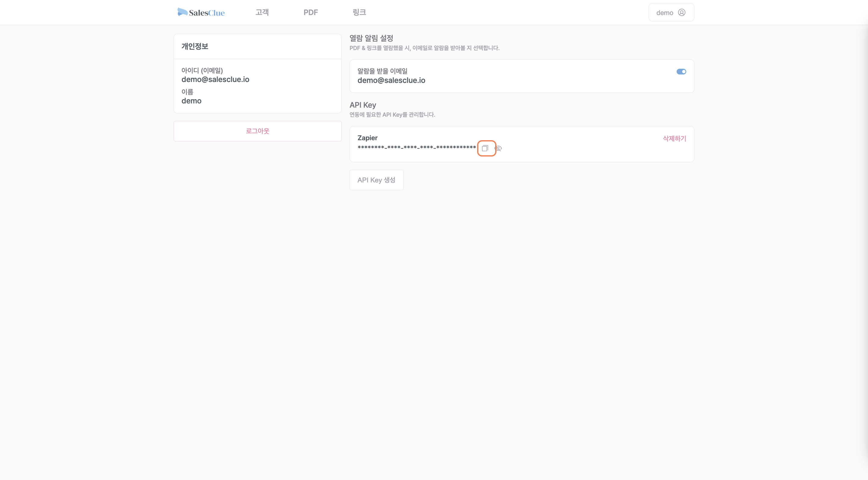Viewport: 868px width, 480px height.
Task: Click the account ID email in 개인정보
Action: pyautogui.click(x=215, y=80)
